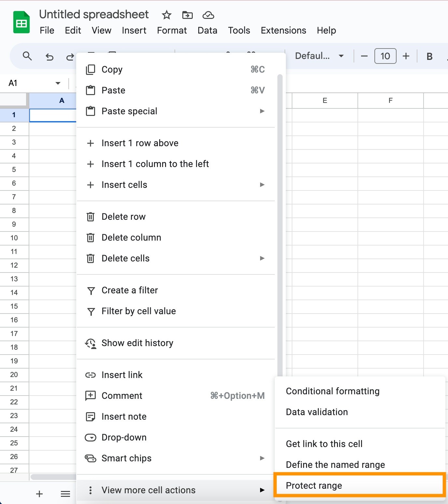Expand the Delete cells submenu
The height and width of the screenshot is (504, 448).
tap(176, 258)
